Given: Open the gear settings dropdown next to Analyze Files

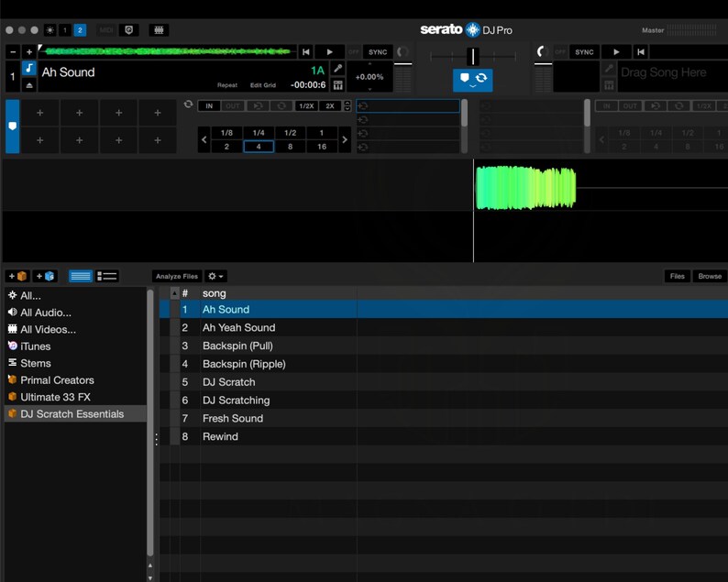Looking at the screenshot, I should 215,276.
